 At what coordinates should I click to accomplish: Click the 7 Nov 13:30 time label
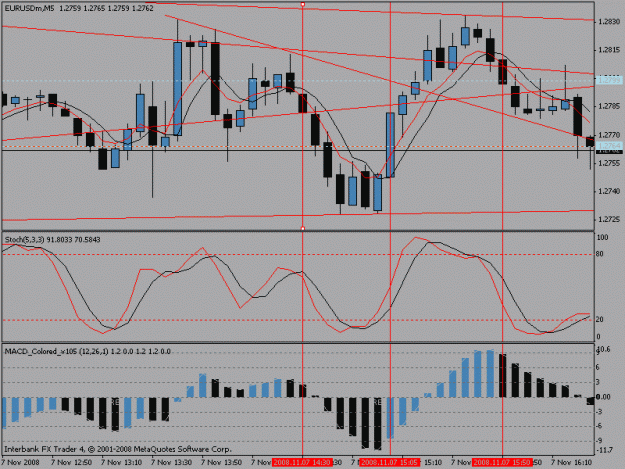[x=172, y=463]
